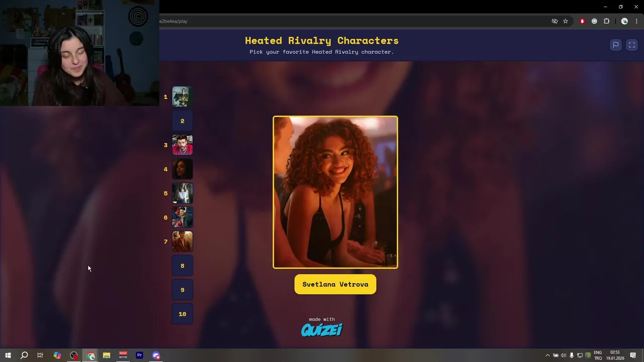Open the round gray extension icon
644x362 pixels.
pos(594,21)
